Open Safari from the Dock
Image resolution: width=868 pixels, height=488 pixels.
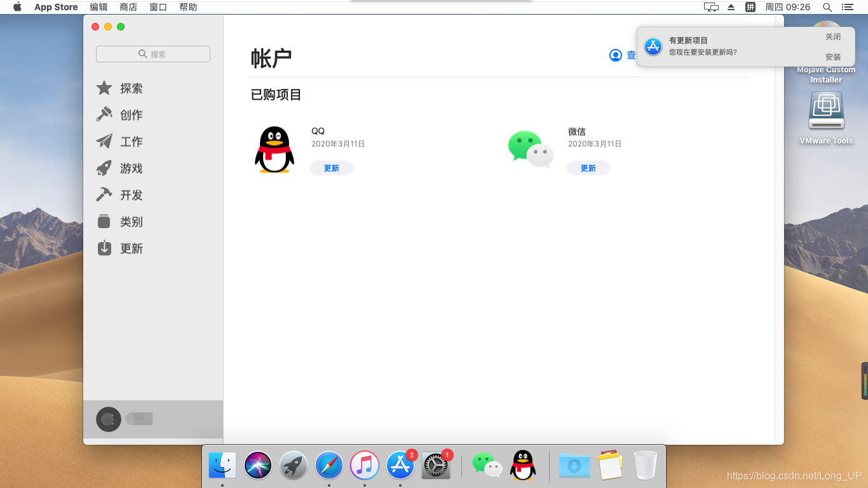point(329,466)
